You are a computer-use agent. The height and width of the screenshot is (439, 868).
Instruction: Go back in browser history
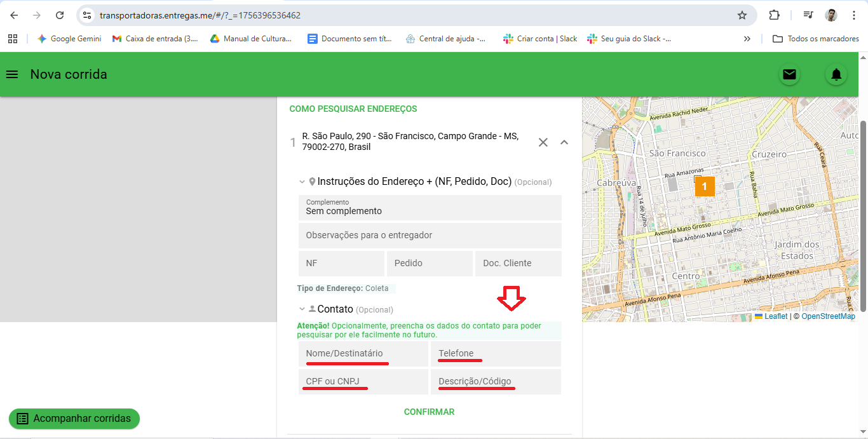pyautogui.click(x=14, y=15)
